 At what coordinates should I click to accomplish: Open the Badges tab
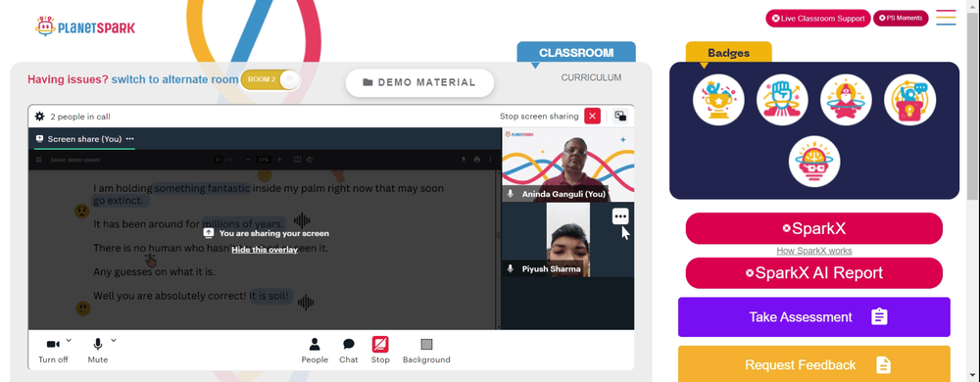729,53
